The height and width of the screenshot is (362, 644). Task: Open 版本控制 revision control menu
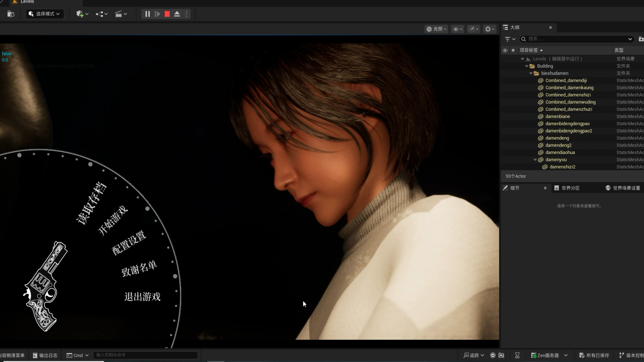point(631,355)
